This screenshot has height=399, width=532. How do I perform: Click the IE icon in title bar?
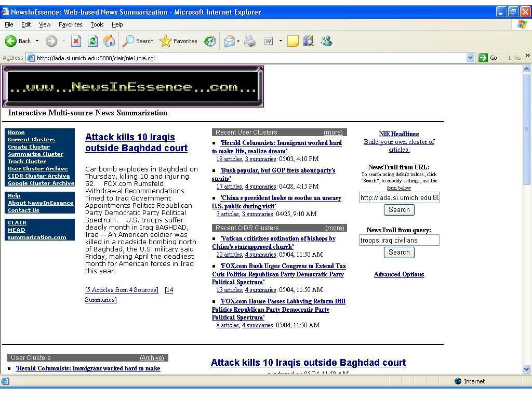5,12
